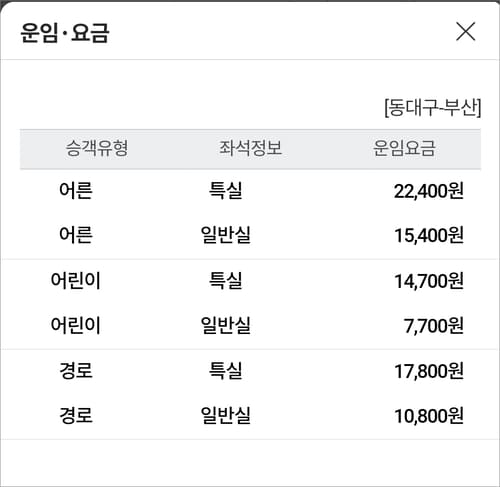Select the 22,400원 fare amount
The height and width of the screenshot is (487, 500).
[429, 191]
